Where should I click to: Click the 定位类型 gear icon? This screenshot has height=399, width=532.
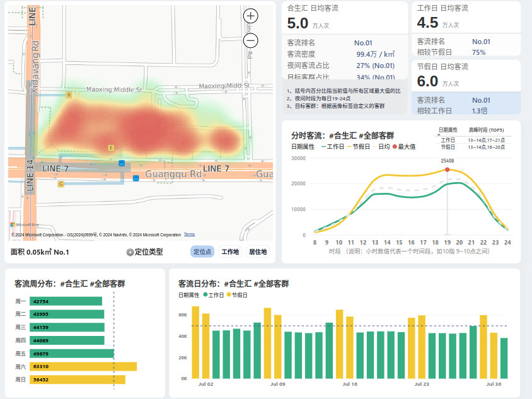coord(130,252)
